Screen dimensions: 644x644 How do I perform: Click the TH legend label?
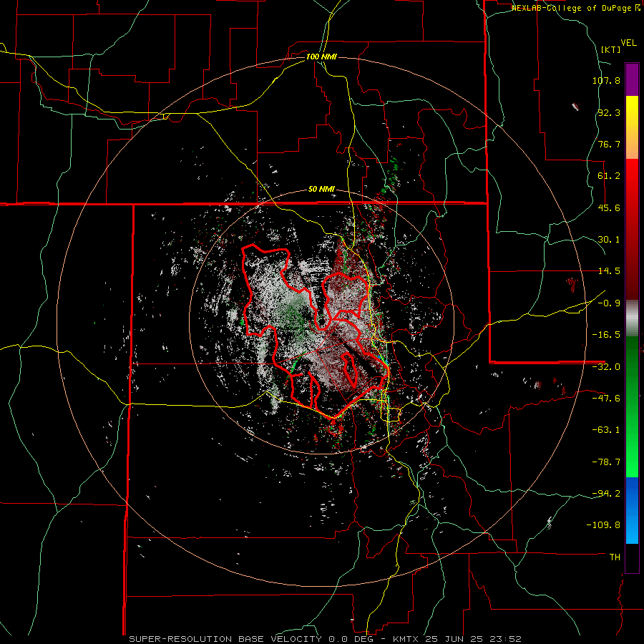[x=615, y=557]
